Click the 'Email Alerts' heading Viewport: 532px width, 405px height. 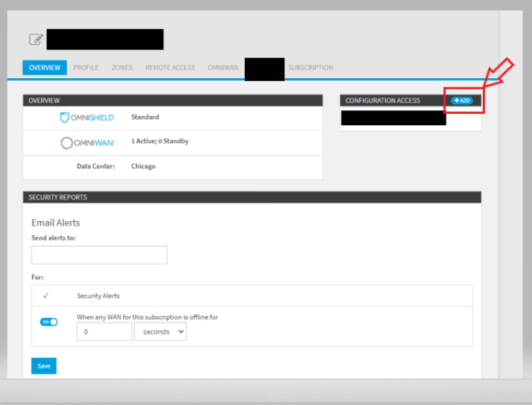56,223
